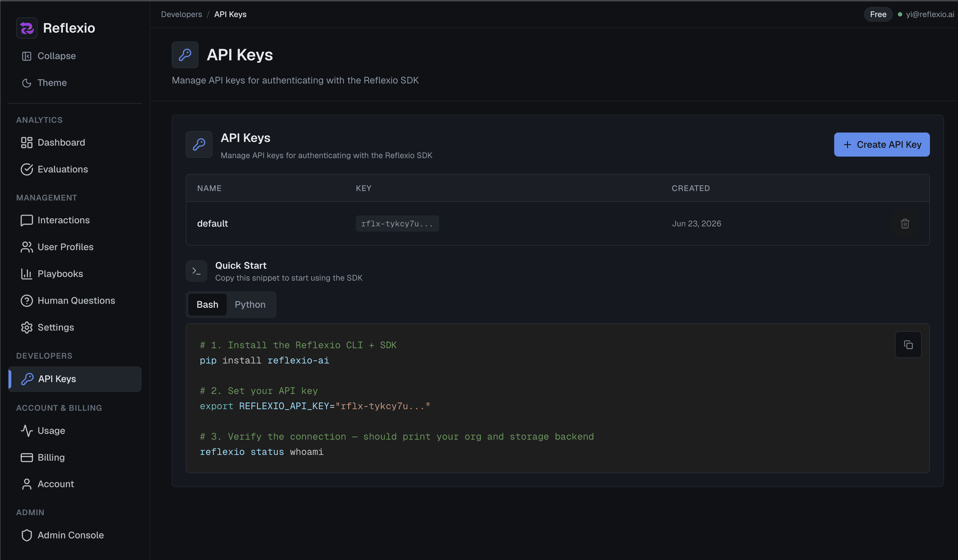Open Evaluations from the sidebar
958x560 pixels.
coord(74,169)
